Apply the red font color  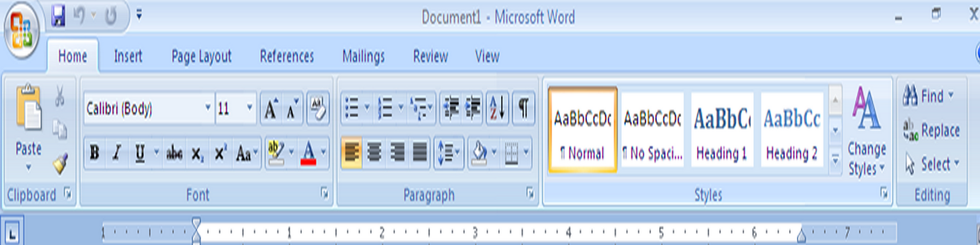[309, 153]
